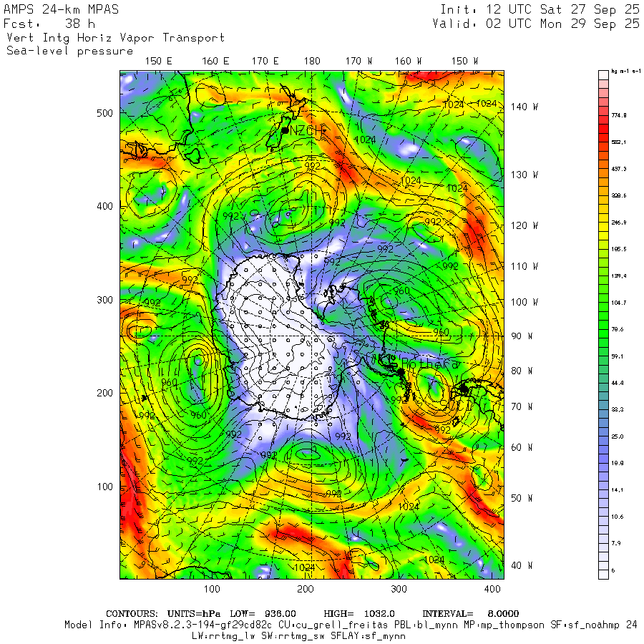Click the '150 E' longitude label
The width and height of the screenshot is (644, 644).
point(159,61)
